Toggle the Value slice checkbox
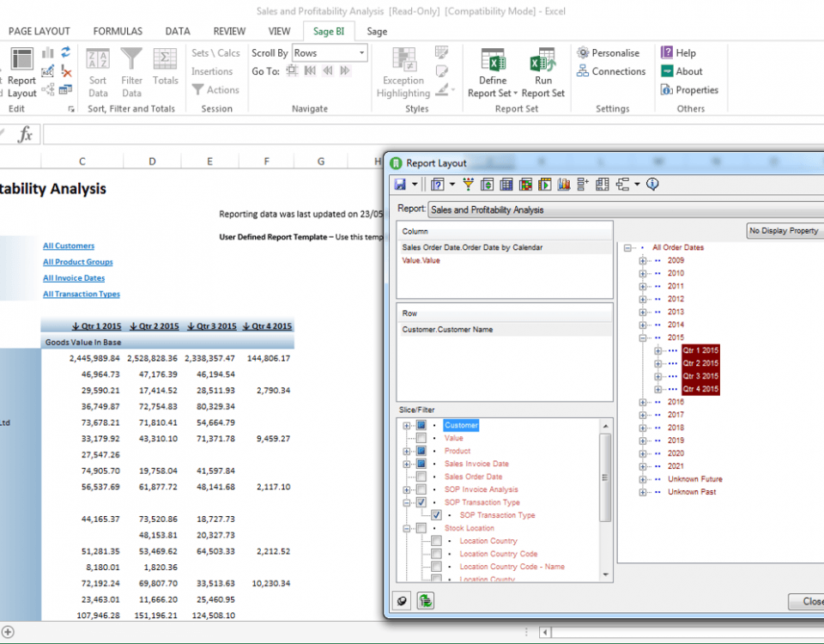The width and height of the screenshot is (824, 644). coord(421,438)
